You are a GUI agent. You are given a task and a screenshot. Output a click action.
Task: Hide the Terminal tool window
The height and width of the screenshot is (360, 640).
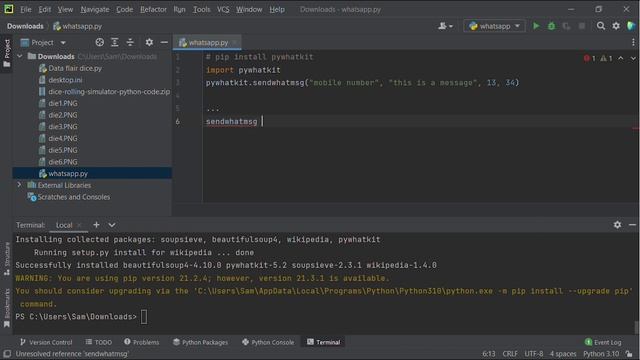pyautogui.click(x=632, y=225)
